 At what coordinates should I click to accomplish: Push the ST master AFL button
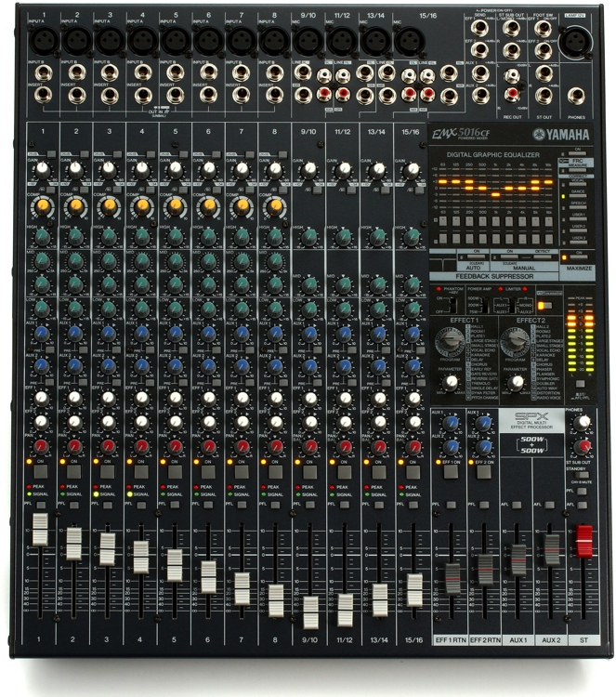coord(582,505)
